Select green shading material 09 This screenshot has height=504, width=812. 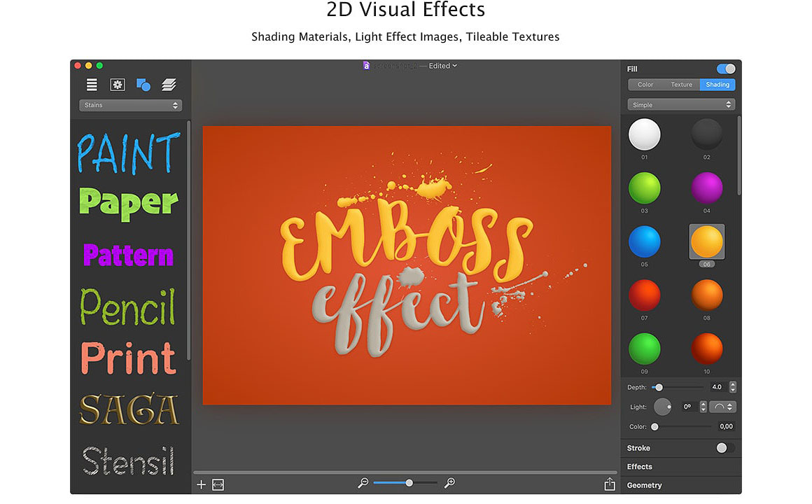point(644,349)
